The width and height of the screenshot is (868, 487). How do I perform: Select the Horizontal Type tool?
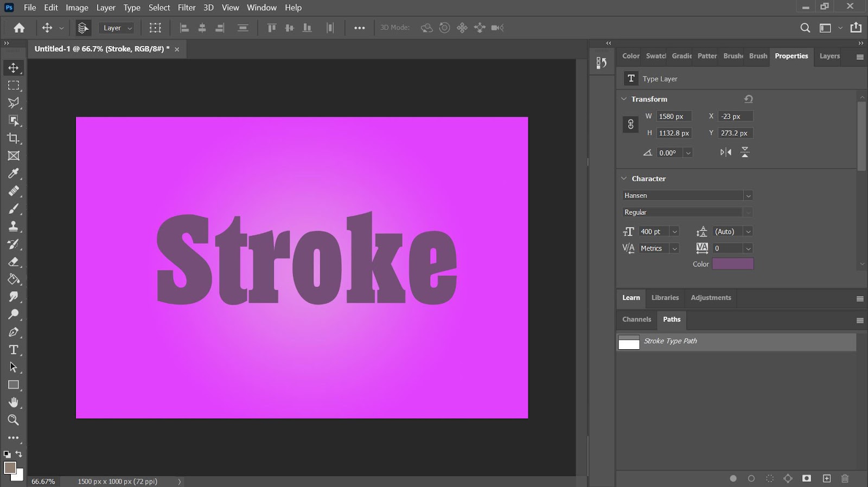(x=14, y=350)
